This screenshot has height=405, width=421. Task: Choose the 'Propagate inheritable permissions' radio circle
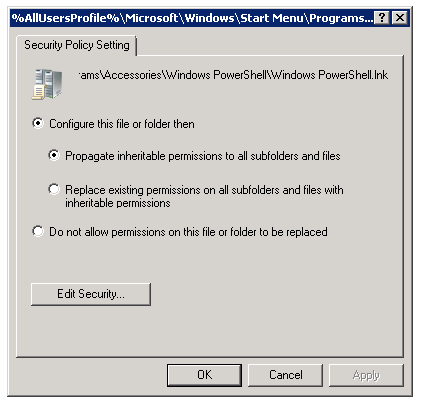point(54,155)
